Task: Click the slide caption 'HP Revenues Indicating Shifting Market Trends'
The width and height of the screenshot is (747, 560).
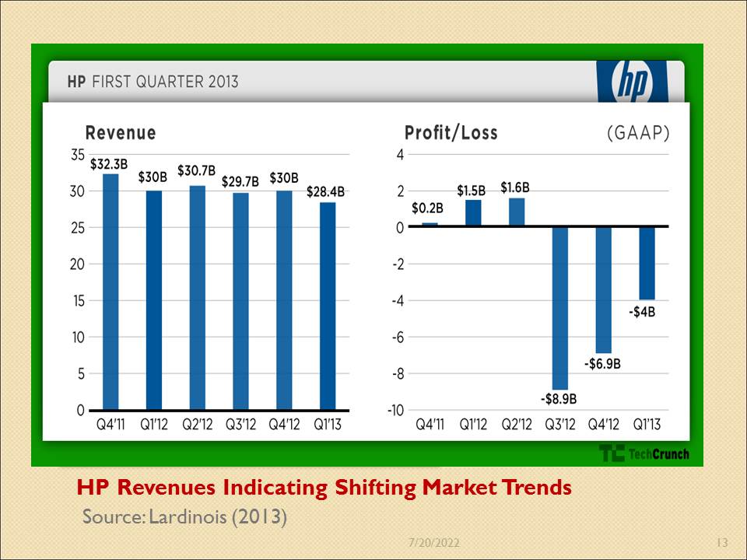Action: coord(324,488)
